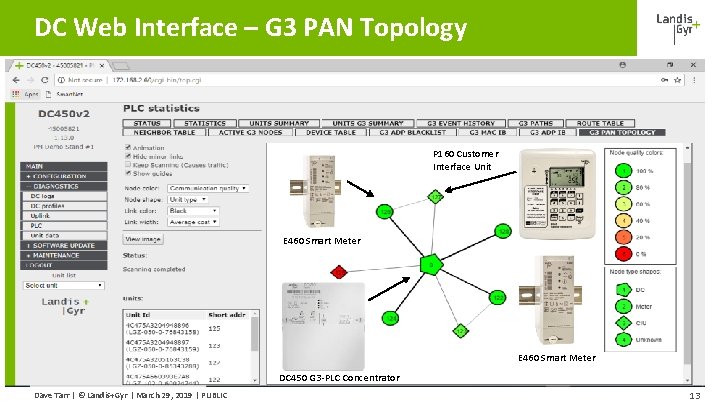Viewport: 720px width, 405px height.
Task: Expand the SOFTWARE UPDATE menu section
Action: (64, 246)
